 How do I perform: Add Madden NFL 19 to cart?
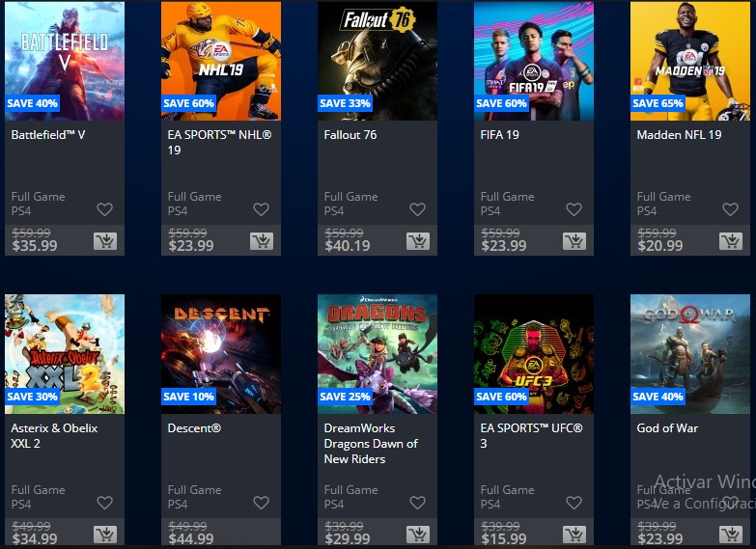click(731, 241)
